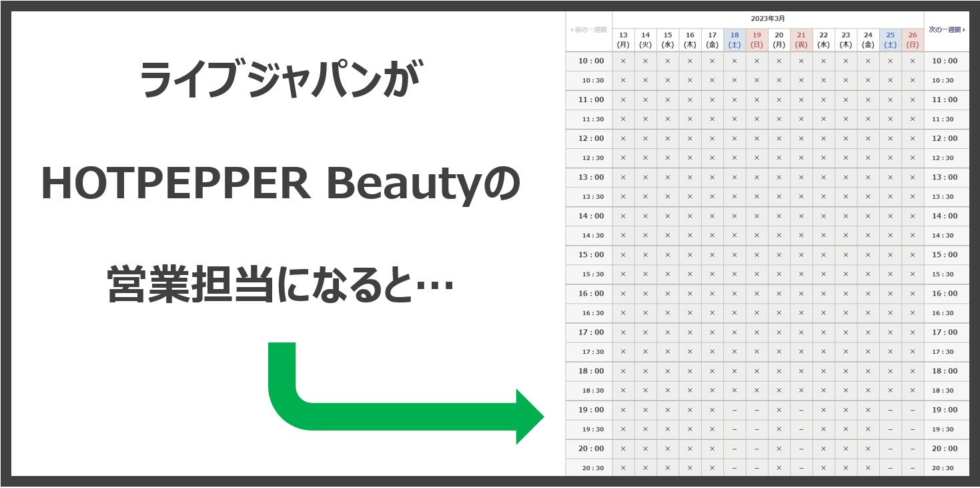980x488 pixels.
Task: Click the left-side 20:30 time label
Action: tap(592, 468)
